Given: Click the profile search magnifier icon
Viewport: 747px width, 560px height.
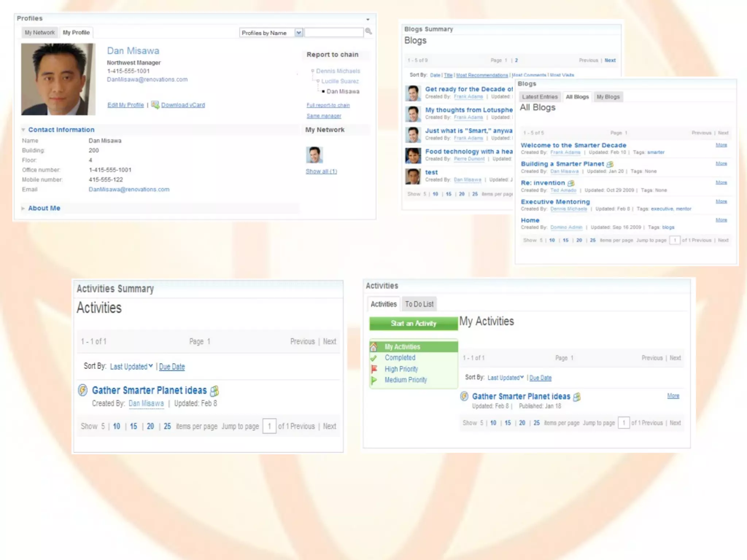Looking at the screenshot, I should [368, 31].
